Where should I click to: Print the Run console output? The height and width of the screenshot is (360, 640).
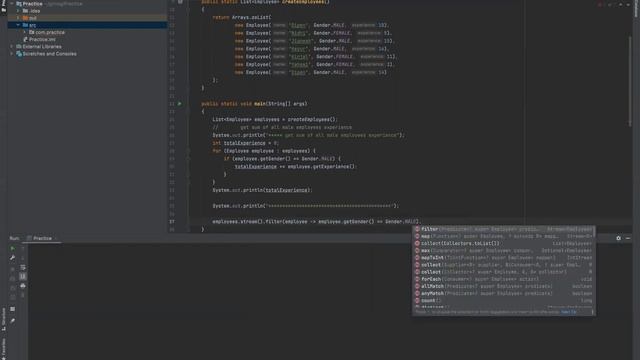point(23,286)
